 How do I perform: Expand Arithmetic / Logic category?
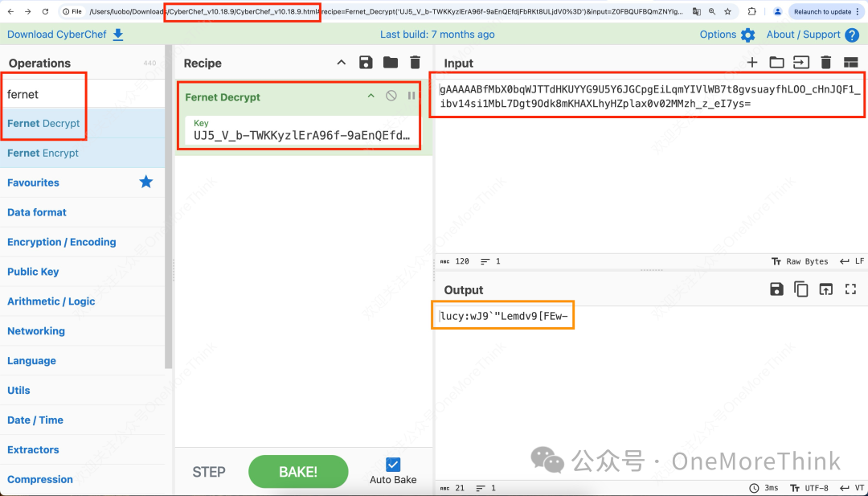pyautogui.click(x=83, y=301)
